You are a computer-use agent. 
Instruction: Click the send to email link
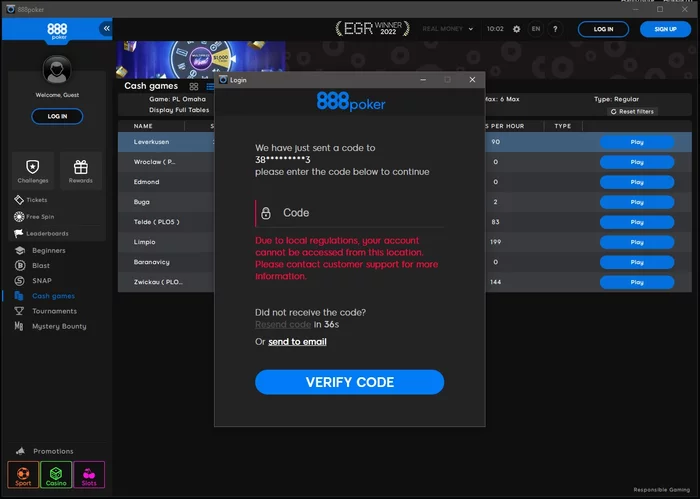[297, 342]
